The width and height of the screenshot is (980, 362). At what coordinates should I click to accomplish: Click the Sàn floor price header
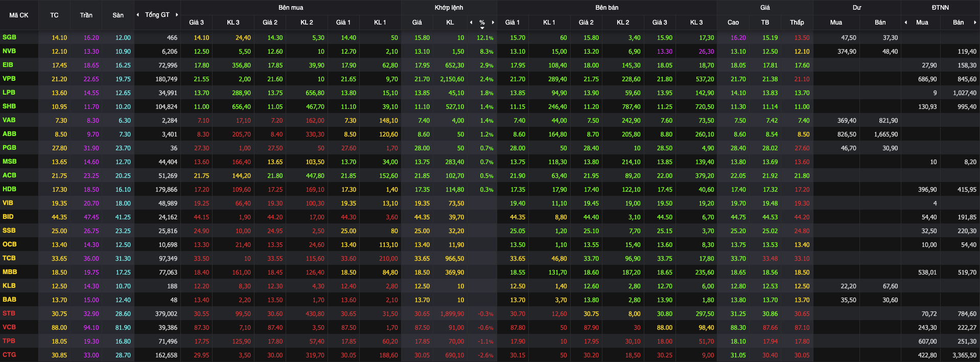(x=118, y=15)
